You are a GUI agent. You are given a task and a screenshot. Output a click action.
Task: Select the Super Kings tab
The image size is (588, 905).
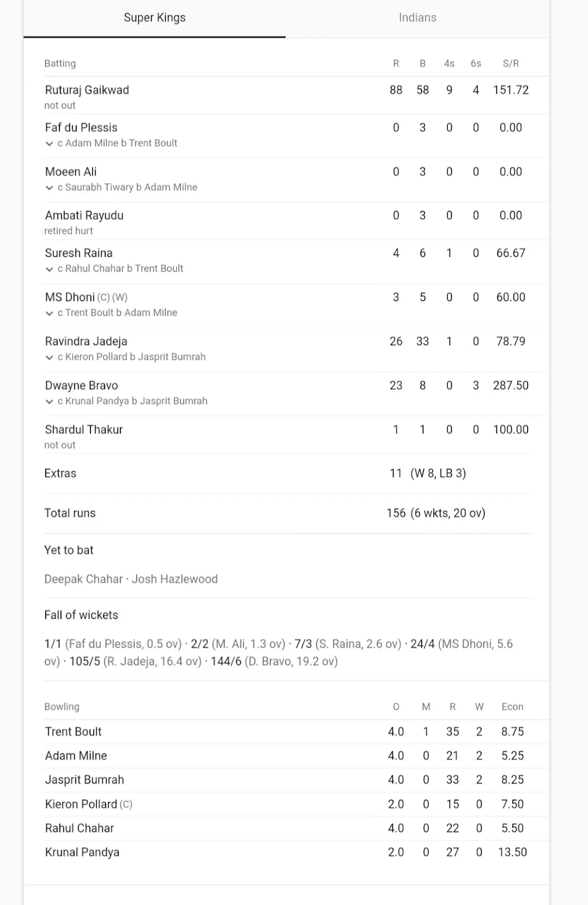(154, 18)
